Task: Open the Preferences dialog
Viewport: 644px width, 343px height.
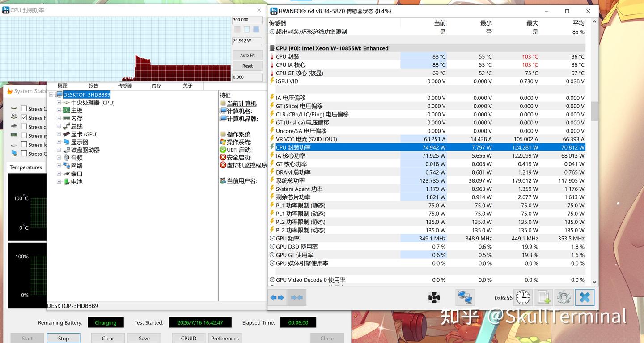Action: point(225,339)
